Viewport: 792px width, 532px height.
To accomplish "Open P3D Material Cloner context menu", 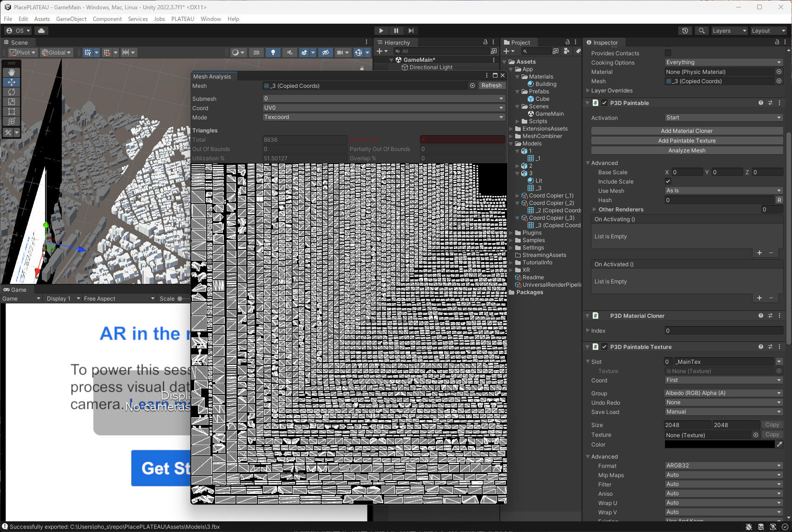I will pos(779,315).
